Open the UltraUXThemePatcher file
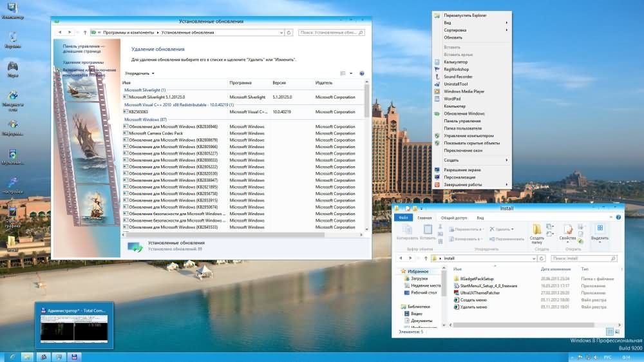This screenshot has height=362, width=644. pos(480,292)
